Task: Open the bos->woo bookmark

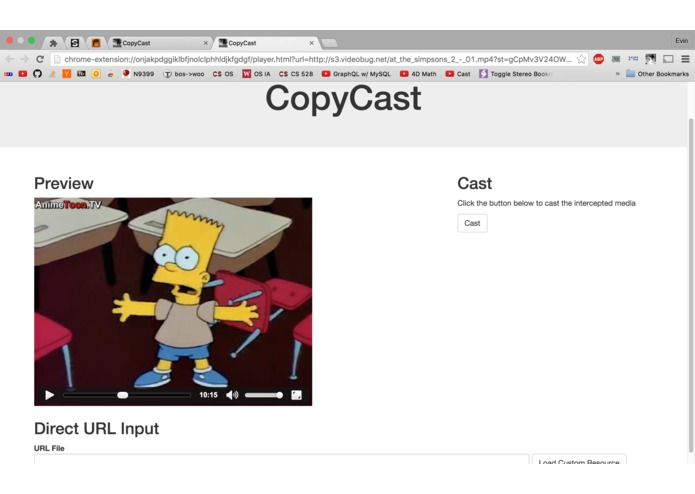Action: click(x=184, y=74)
